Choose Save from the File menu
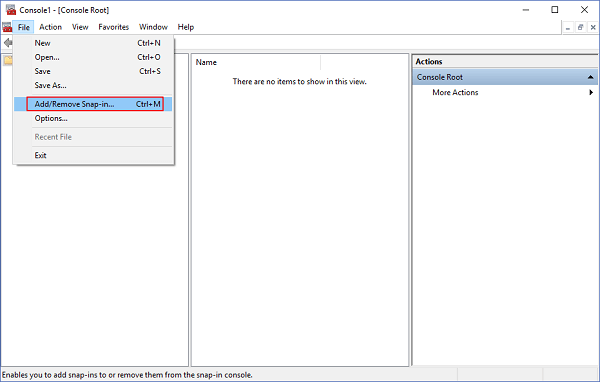This screenshot has height=382, width=600. tap(93, 72)
